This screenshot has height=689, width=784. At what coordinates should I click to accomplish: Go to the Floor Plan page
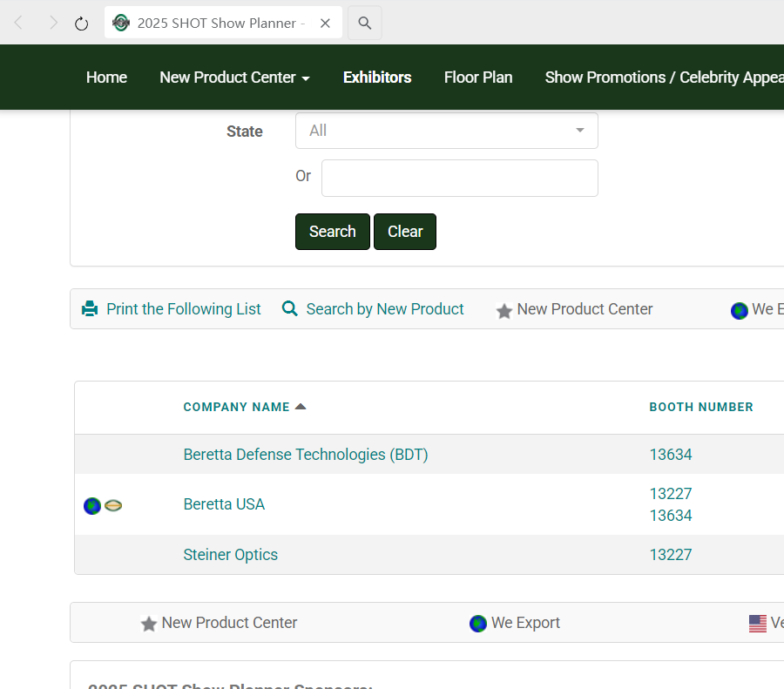coord(478,78)
